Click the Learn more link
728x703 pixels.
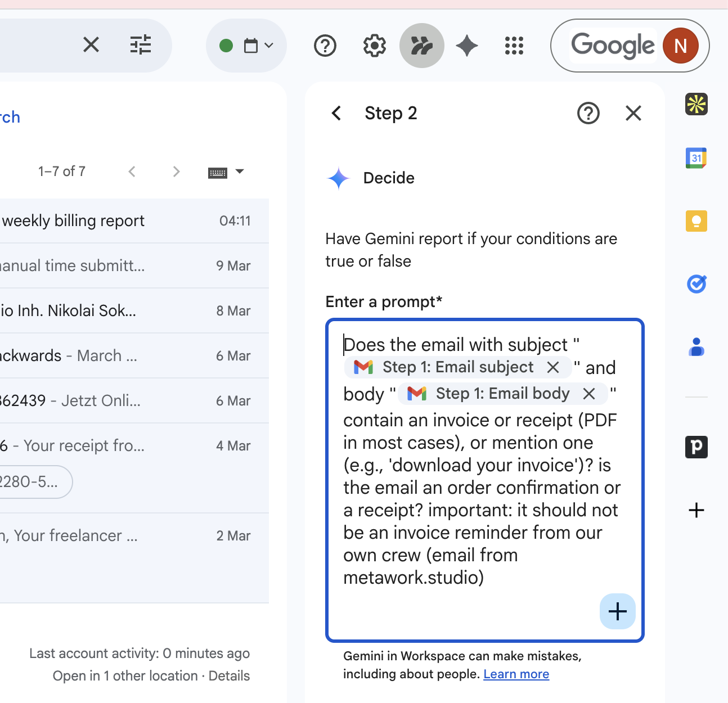[x=516, y=674]
